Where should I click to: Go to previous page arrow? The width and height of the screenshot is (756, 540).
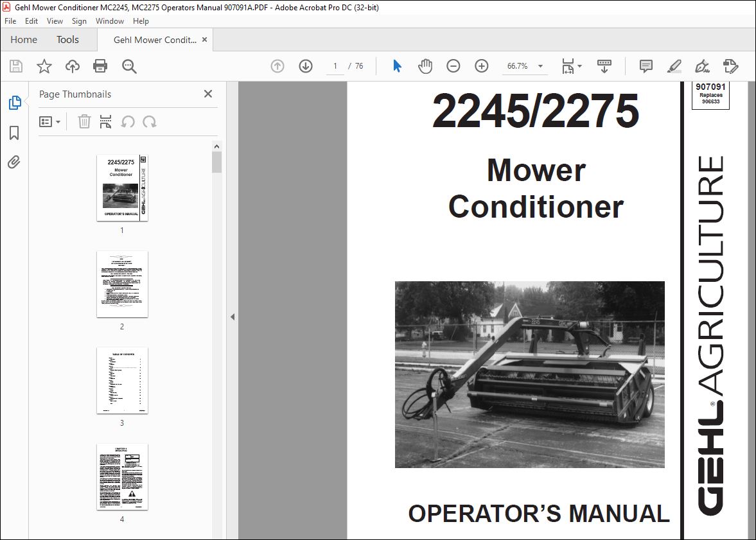point(277,66)
